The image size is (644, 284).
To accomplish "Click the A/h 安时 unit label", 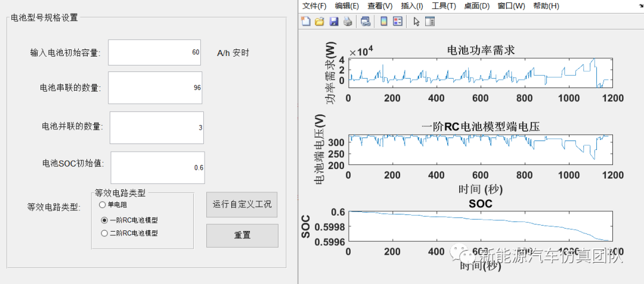I will pos(233,53).
